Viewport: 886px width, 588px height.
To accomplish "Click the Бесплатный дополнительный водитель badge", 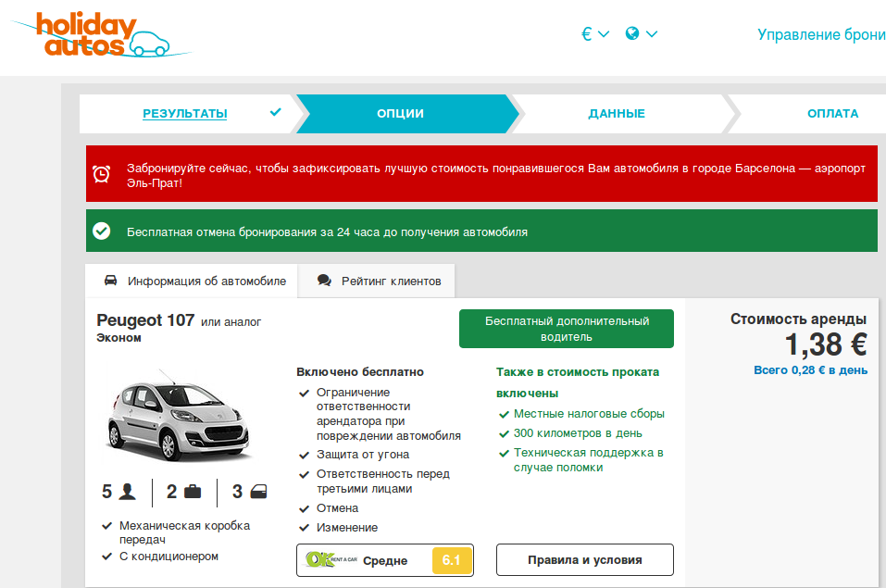I will point(567,329).
